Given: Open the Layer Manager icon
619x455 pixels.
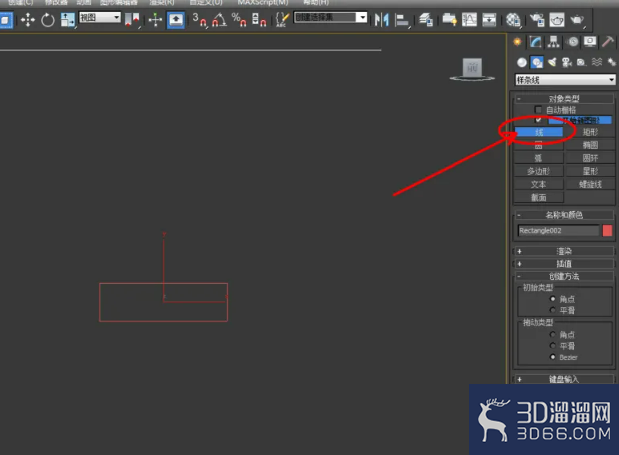Looking at the screenshot, I should point(426,20).
